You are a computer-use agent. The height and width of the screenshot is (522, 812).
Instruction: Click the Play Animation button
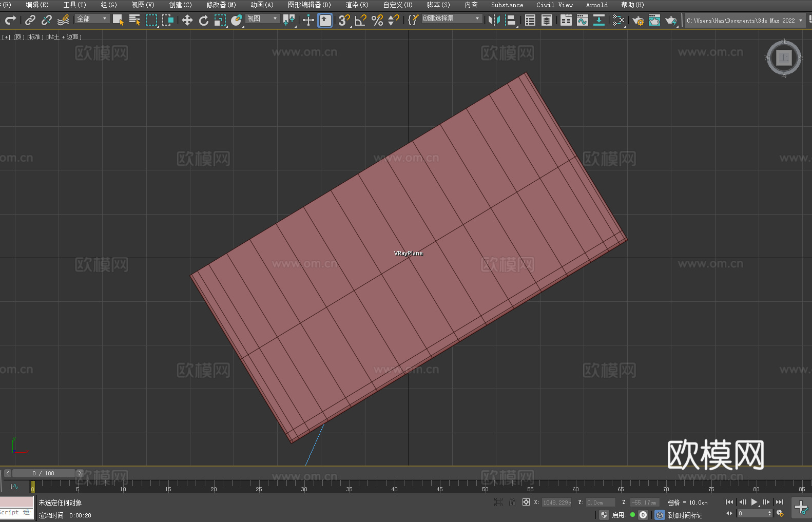point(755,502)
